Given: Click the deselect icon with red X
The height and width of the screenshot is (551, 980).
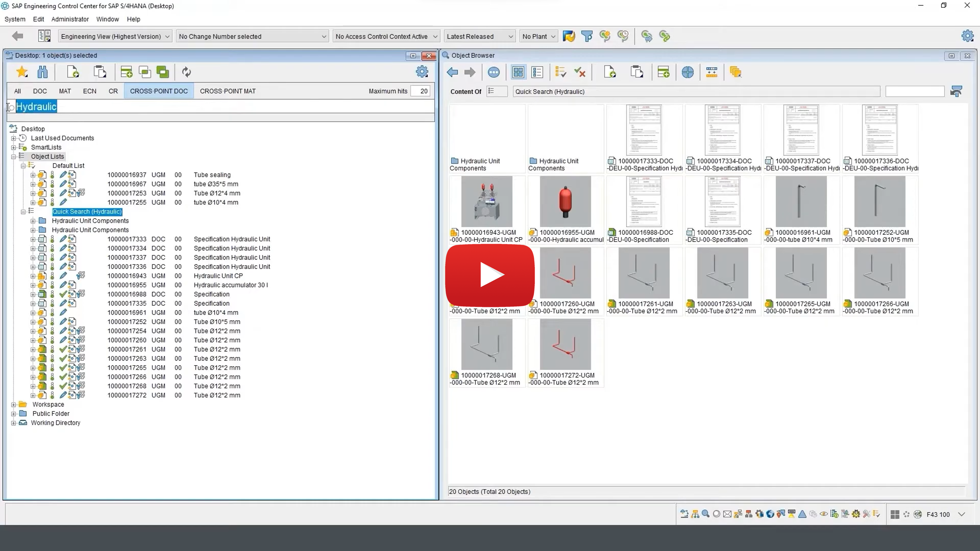Looking at the screenshot, I should click(x=580, y=72).
